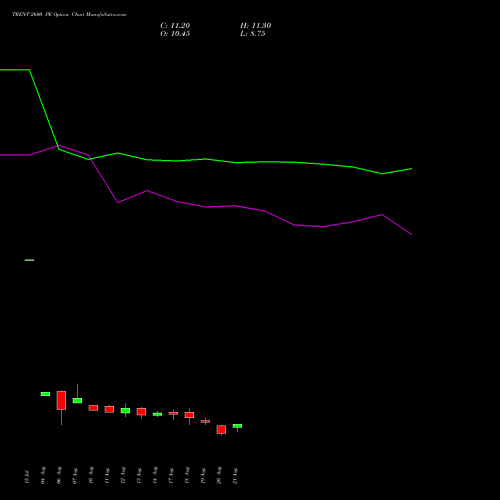Click the small green dash marker on left
This screenshot has width=500, height=500.
[x=29, y=260]
